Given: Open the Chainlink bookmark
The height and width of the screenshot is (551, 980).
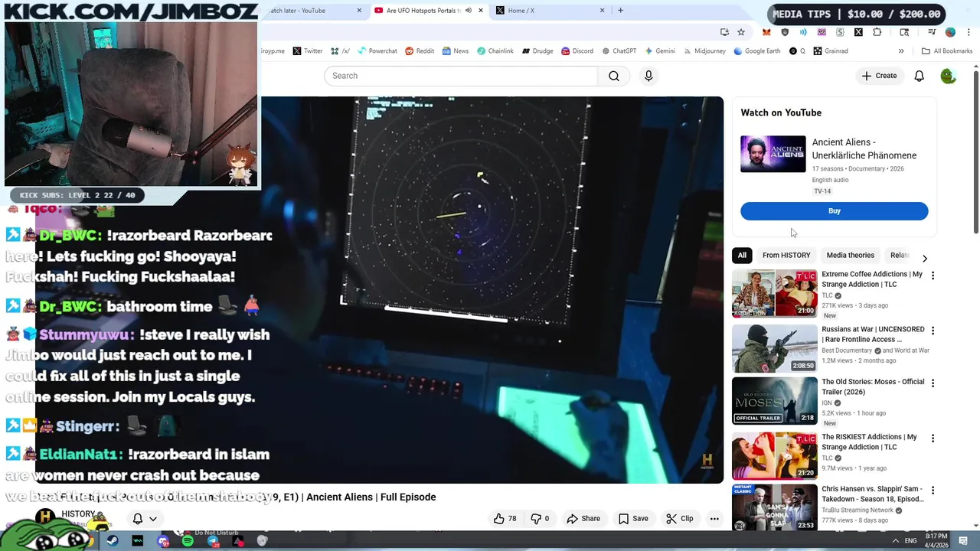Looking at the screenshot, I should click(495, 51).
